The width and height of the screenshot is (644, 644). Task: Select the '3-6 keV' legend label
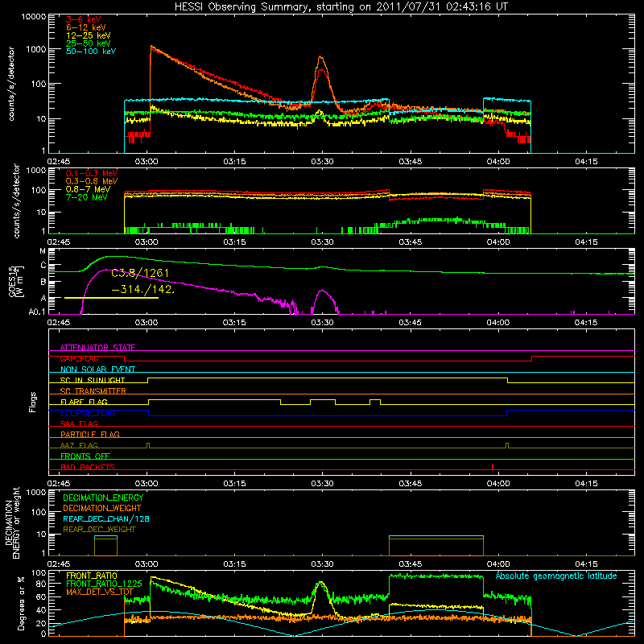coord(84,19)
